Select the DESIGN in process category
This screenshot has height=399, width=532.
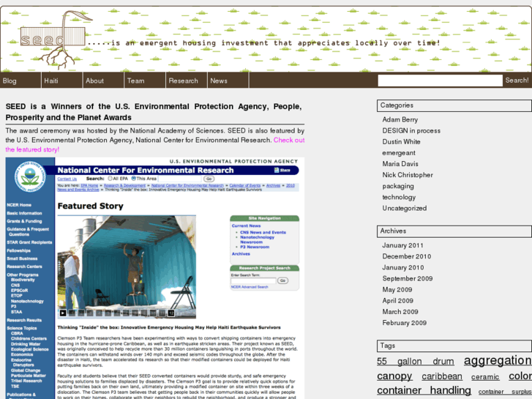411,131
